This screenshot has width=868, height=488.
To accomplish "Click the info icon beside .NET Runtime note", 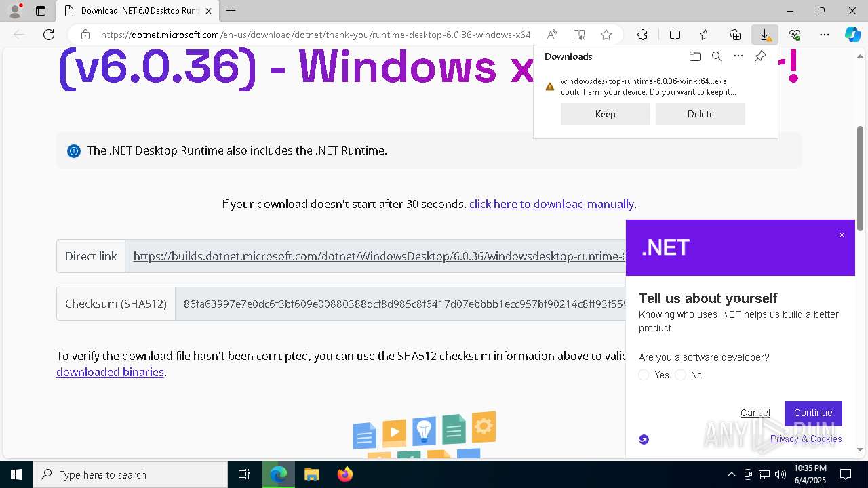I will coord(74,150).
